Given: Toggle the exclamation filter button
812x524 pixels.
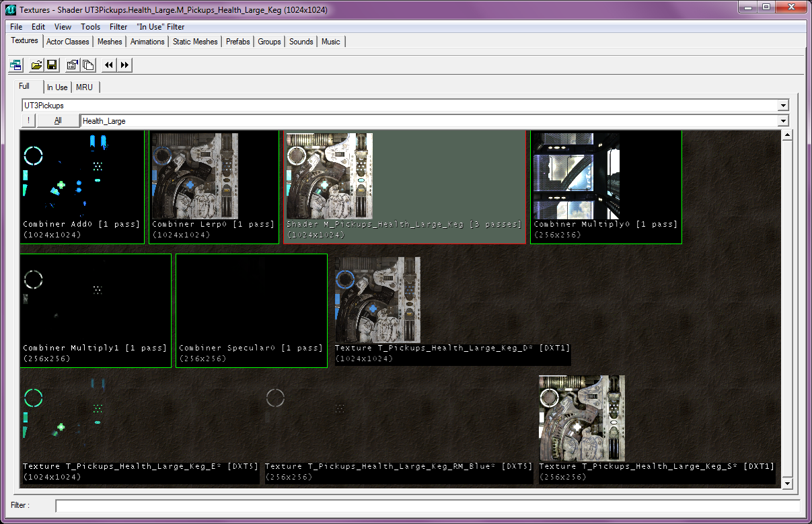Looking at the screenshot, I should click(x=28, y=121).
